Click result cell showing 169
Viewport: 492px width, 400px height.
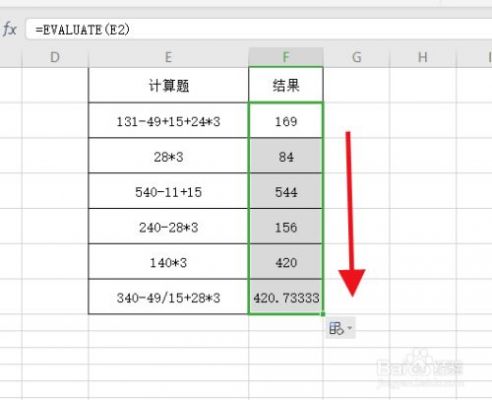click(286, 121)
